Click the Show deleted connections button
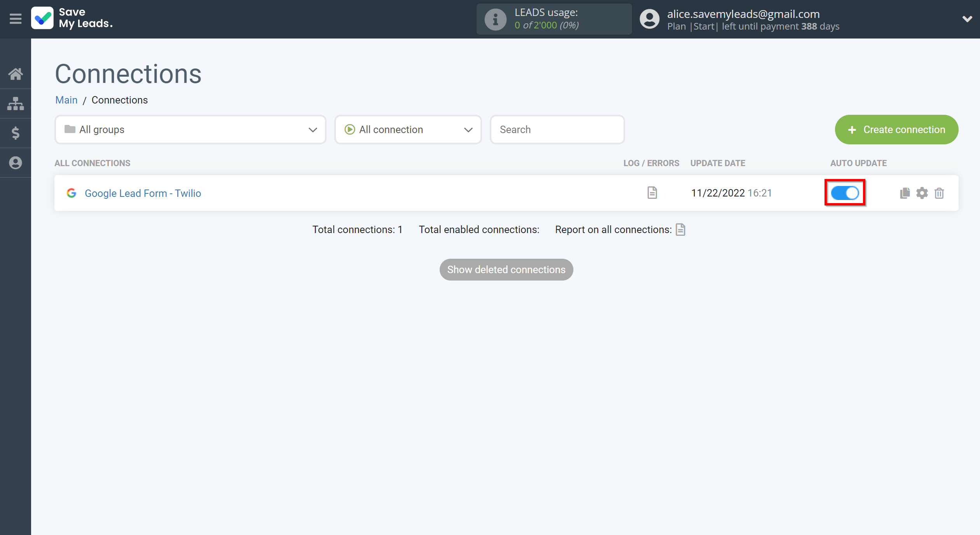Screen dimensions: 980x535 point(506,270)
